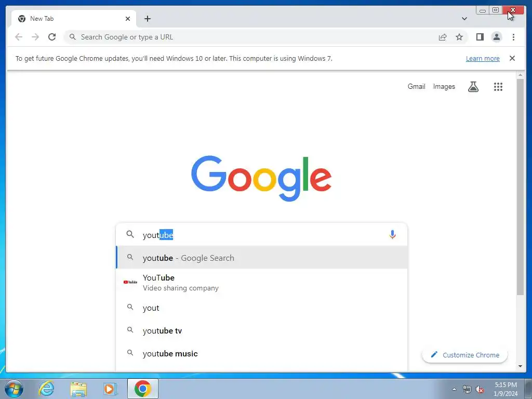Open Windows Media Player from taskbar

[x=110, y=389]
